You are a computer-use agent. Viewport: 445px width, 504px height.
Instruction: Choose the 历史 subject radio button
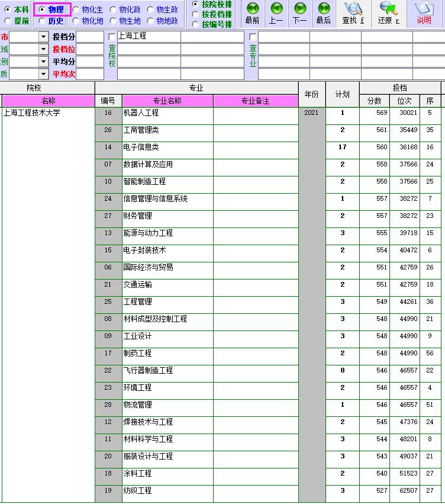tap(41, 21)
